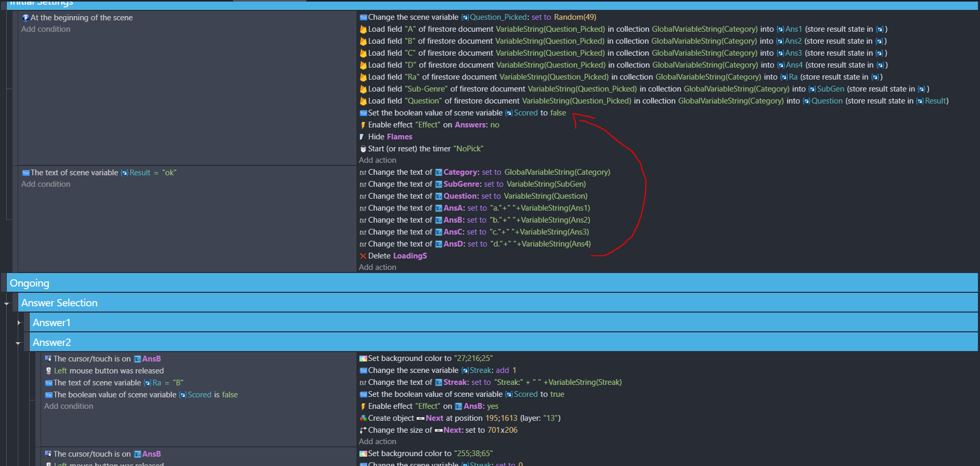The image size is (980, 466).
Task: Click the color icon on Set background color "255;38;65"
Action: coord(363,454)
